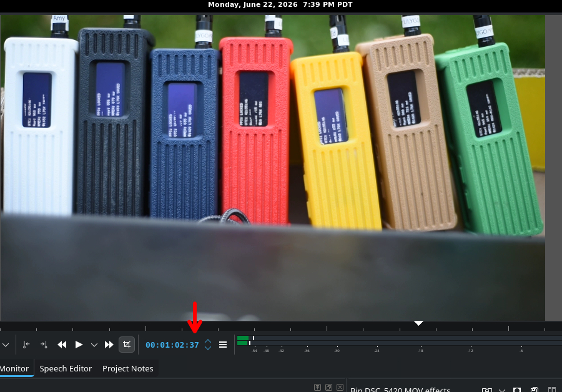This screenshot has width=562, height=392.
Task: Click the white playhead marker on ruler
Action: click(418, 323)
